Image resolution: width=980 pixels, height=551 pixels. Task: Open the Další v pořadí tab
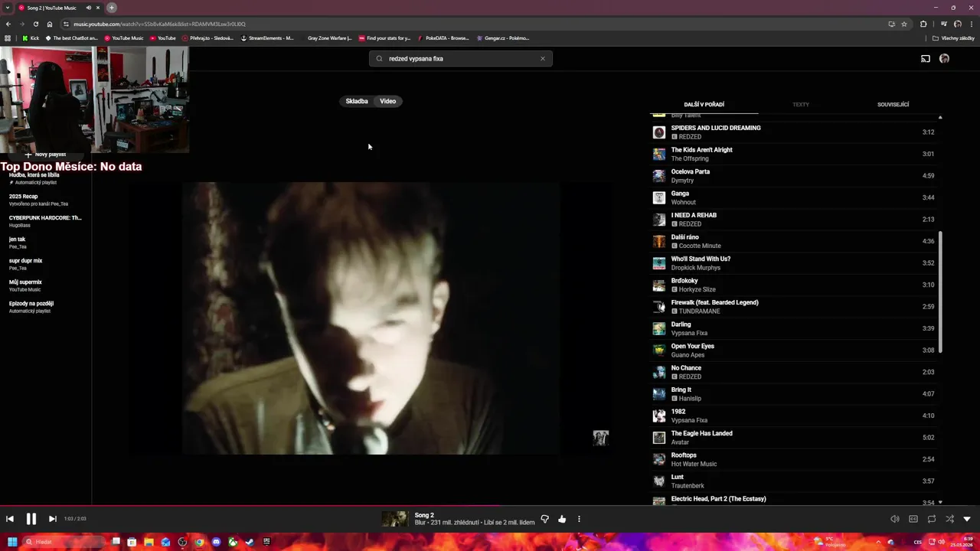click(704, 105)
